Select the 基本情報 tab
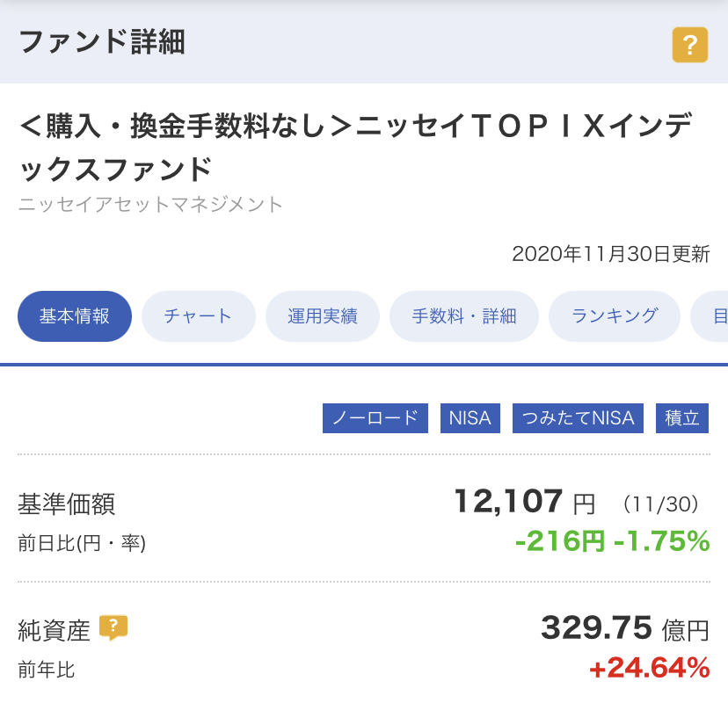Screen dimensions: 728x703 75,316
